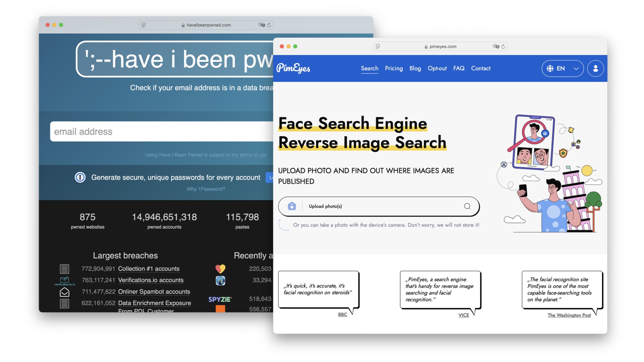Click the Collection #1 breach list icon
This screenshot has width=644, height=362.
[x=64, y=269]
